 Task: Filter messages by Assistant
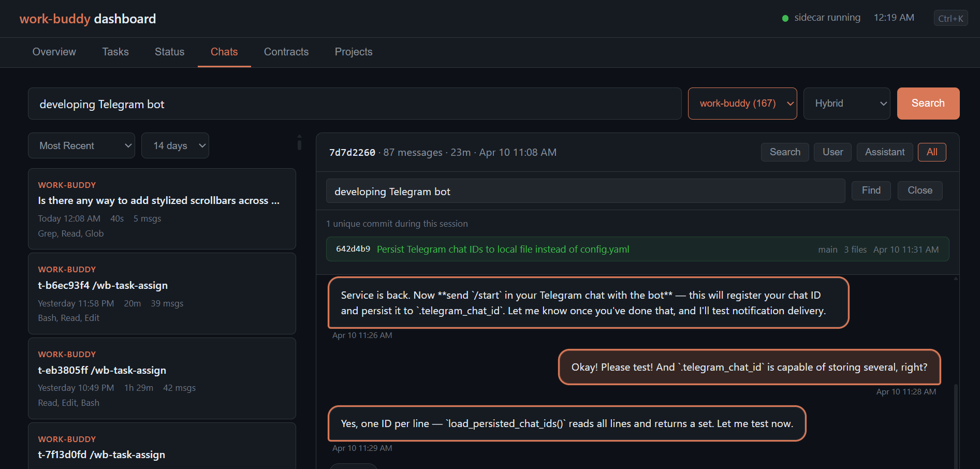[x=885, y=152]
